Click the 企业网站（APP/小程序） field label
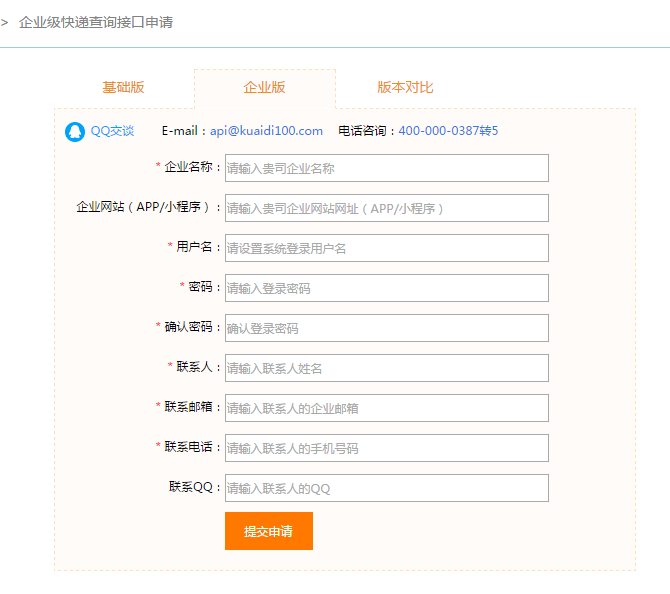 pos(146,207)
